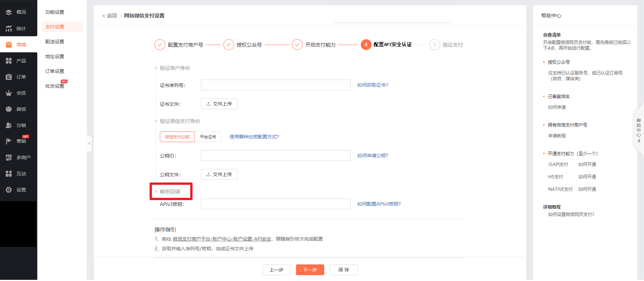Select the 产品 products icon

tap(9, 61)
